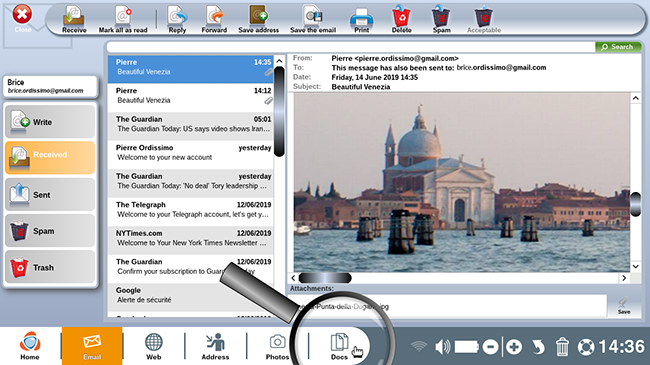Click the trash bin icon in the status bar
This screenshot has height=365, width=650.
pyautogui.click(x=562, y=347)
